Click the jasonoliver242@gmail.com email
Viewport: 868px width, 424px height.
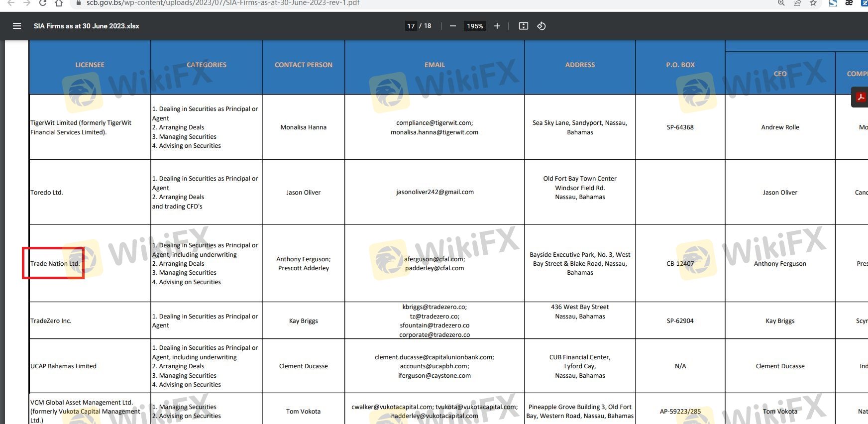click(x=434, y=192)
